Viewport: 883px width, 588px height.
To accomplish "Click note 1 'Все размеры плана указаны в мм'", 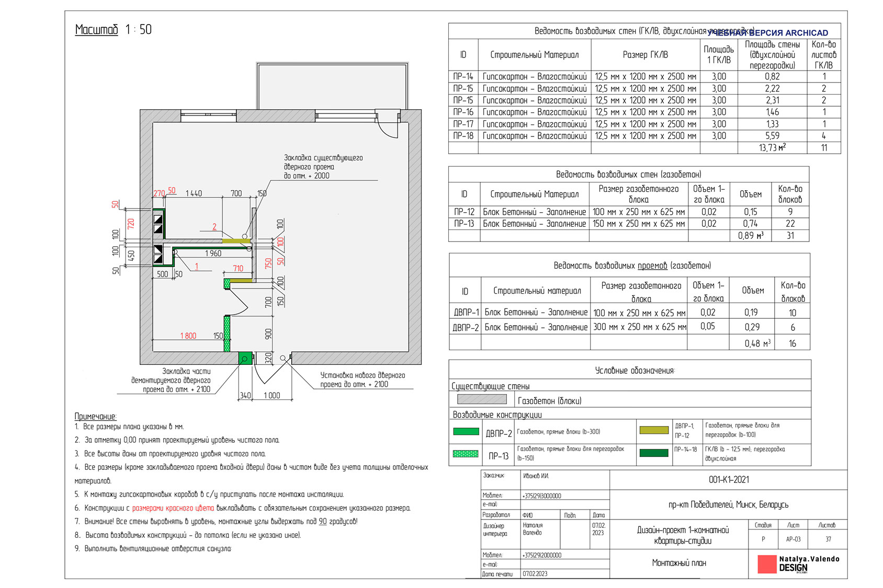I will tap(133, 426).
